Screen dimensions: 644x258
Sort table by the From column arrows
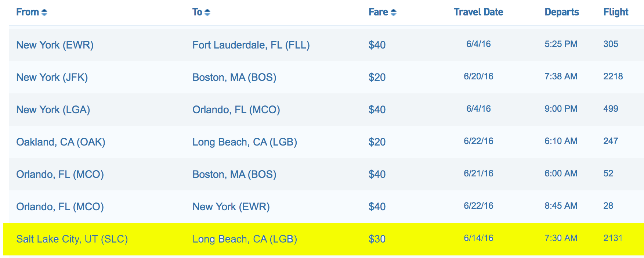[x=44, y=12]
